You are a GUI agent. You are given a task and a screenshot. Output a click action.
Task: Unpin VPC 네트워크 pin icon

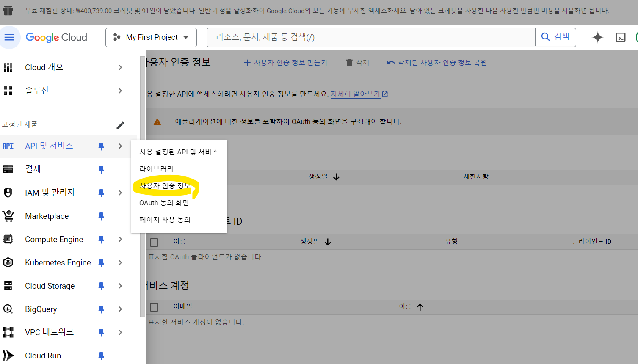[101, 332]
